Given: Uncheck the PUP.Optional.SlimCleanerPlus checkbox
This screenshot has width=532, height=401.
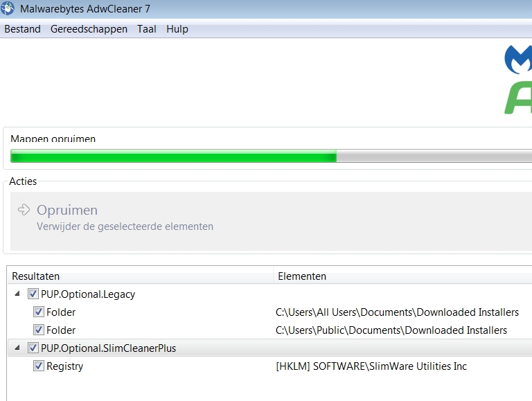Looking at the screenshot, I should [33, 348].
